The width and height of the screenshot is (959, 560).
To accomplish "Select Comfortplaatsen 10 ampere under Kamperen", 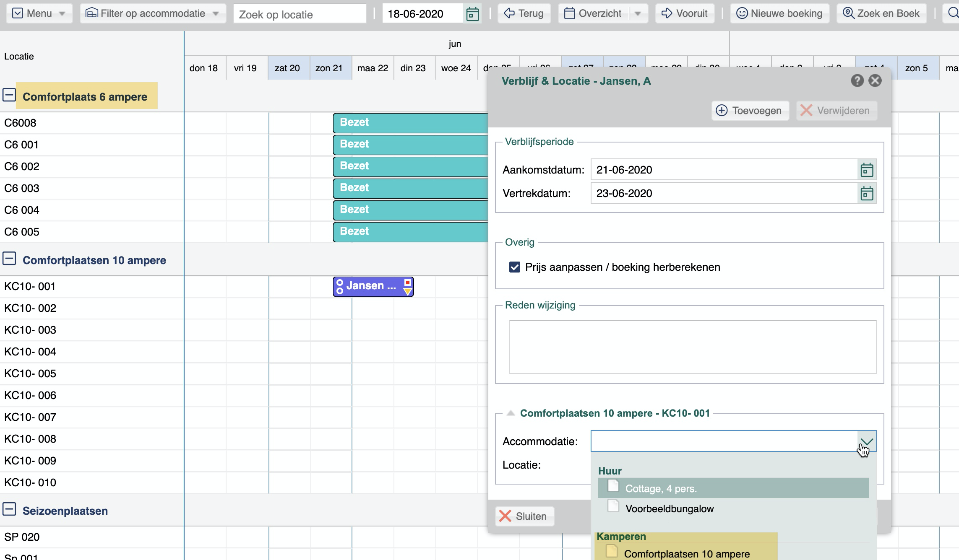I will pyautogui.click(x=686, y=554).
